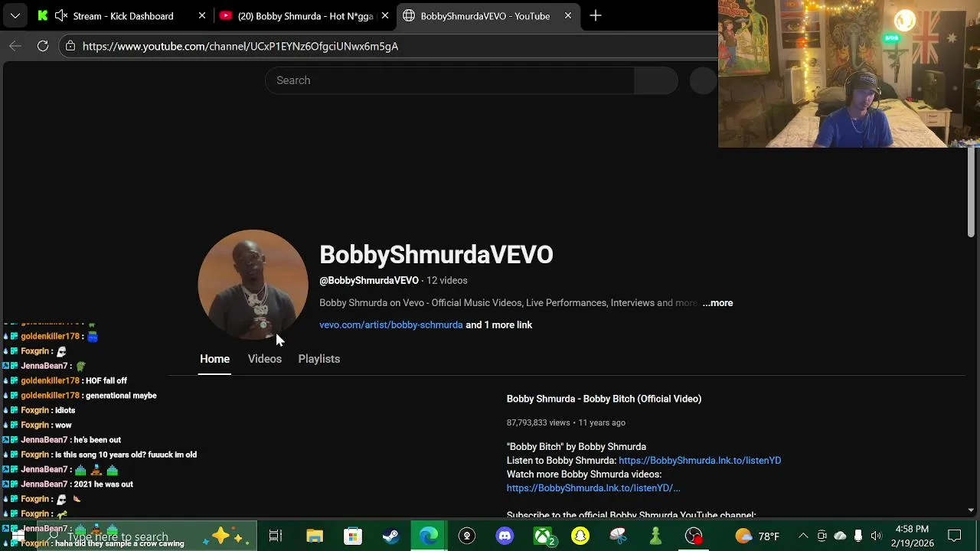Select the channel Home tab
The image size is (980, 551).
coord(214,359)
